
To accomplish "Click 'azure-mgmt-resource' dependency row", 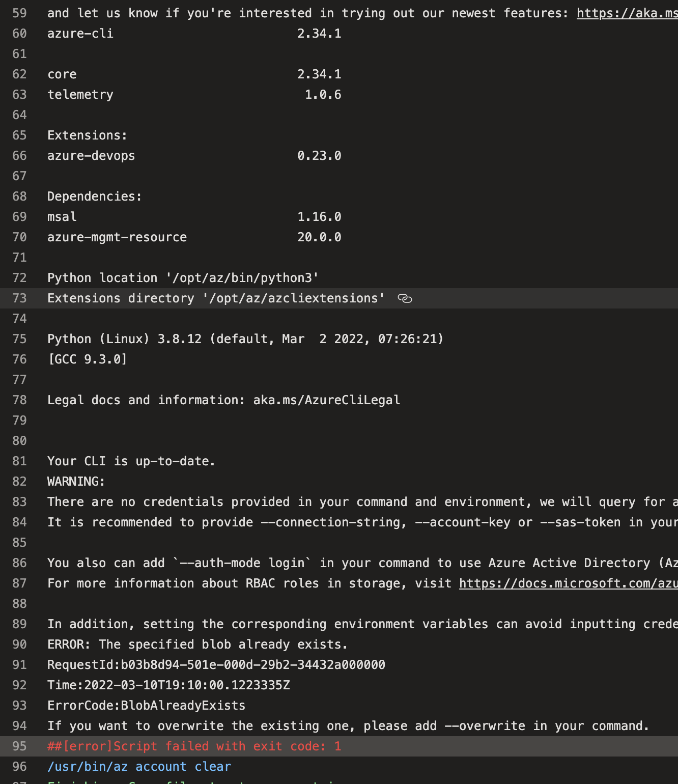I will click(x=194, y=237).
